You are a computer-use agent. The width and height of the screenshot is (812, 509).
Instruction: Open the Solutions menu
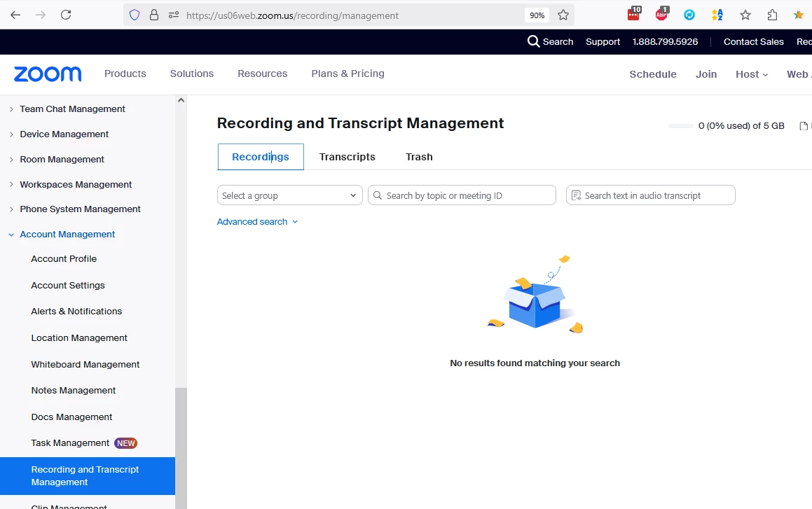pos(191,74)
